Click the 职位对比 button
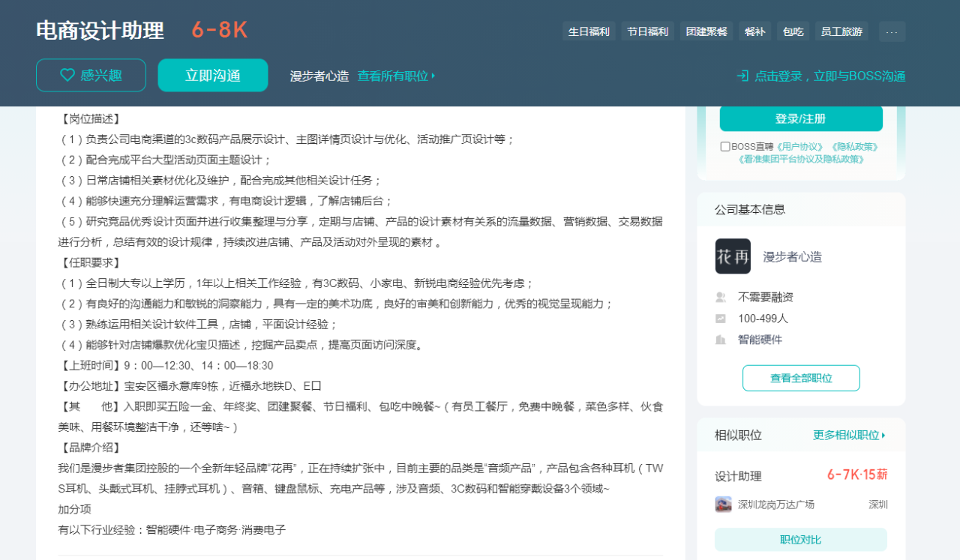The height and width of the screenshot is (560, 960). tap(800, 540)
